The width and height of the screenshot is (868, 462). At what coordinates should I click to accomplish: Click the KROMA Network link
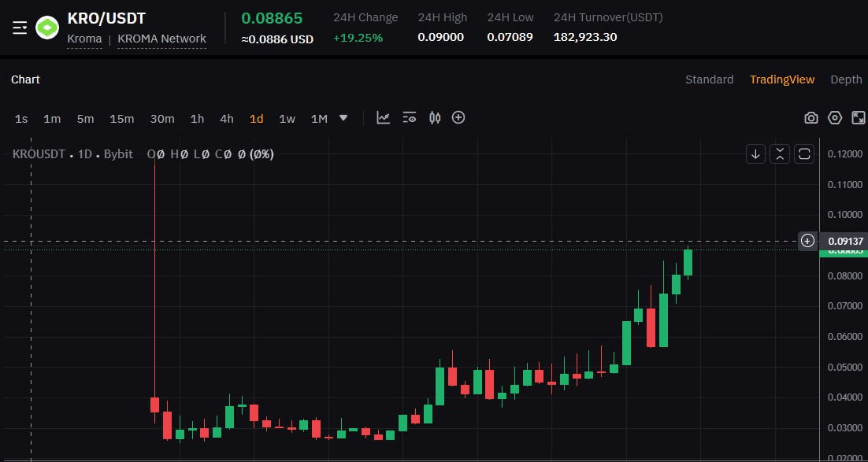tap(161, 39)
